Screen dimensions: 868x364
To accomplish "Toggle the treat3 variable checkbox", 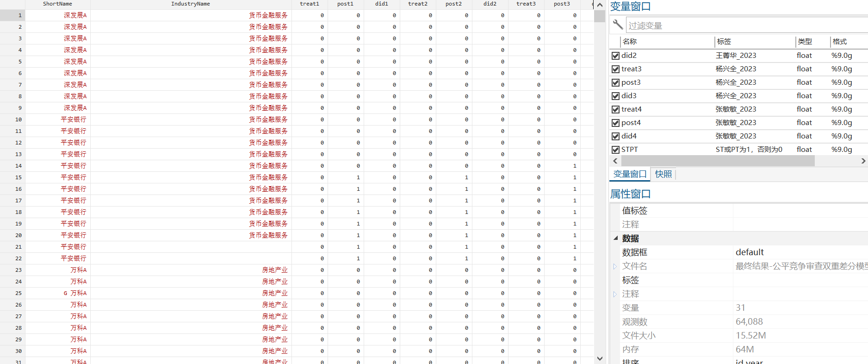I will click(x=615, y=69).
